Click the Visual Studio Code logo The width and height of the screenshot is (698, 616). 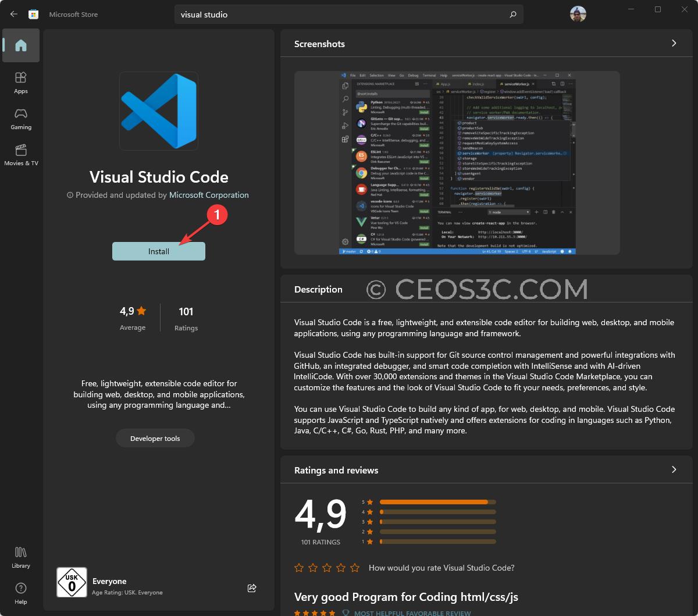click(x=159, y=111)
